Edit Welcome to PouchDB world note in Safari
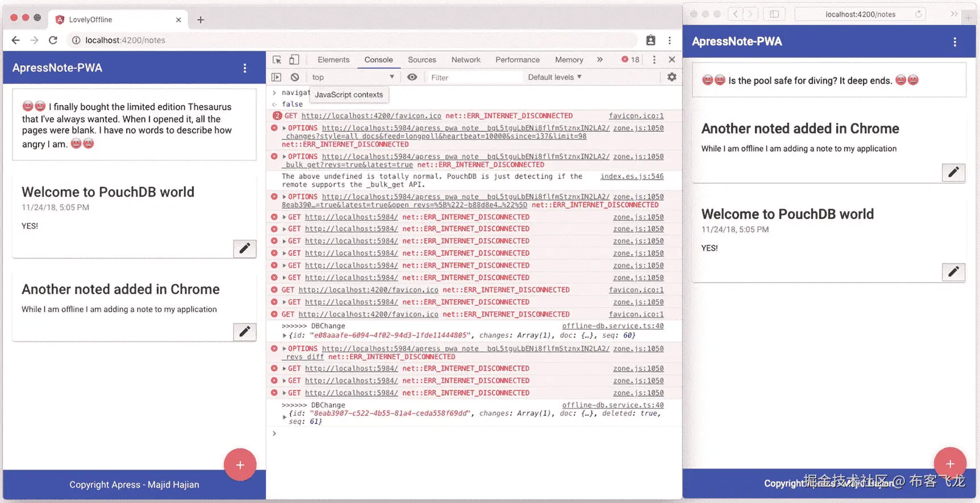The width and height of the screenshot is (980, 503). click(x=953, y=272)
